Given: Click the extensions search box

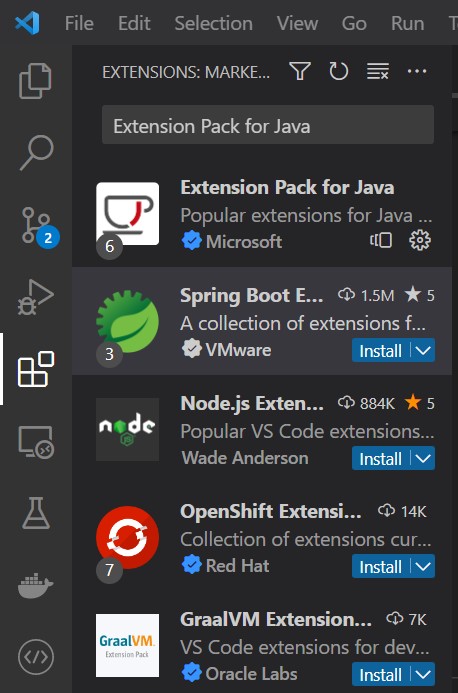Looking at the screenshot, I should [x=268, y=125].
